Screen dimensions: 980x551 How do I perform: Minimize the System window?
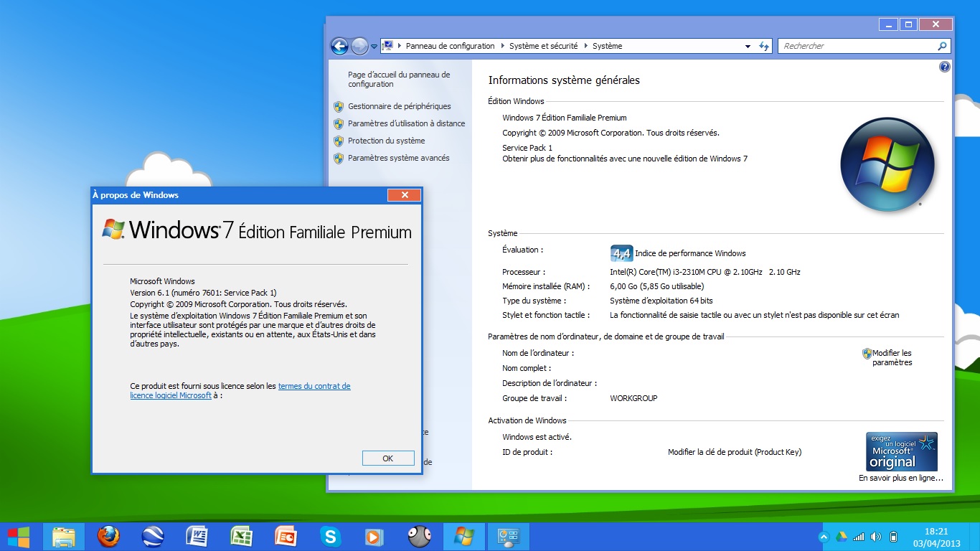tap(888, 24)
